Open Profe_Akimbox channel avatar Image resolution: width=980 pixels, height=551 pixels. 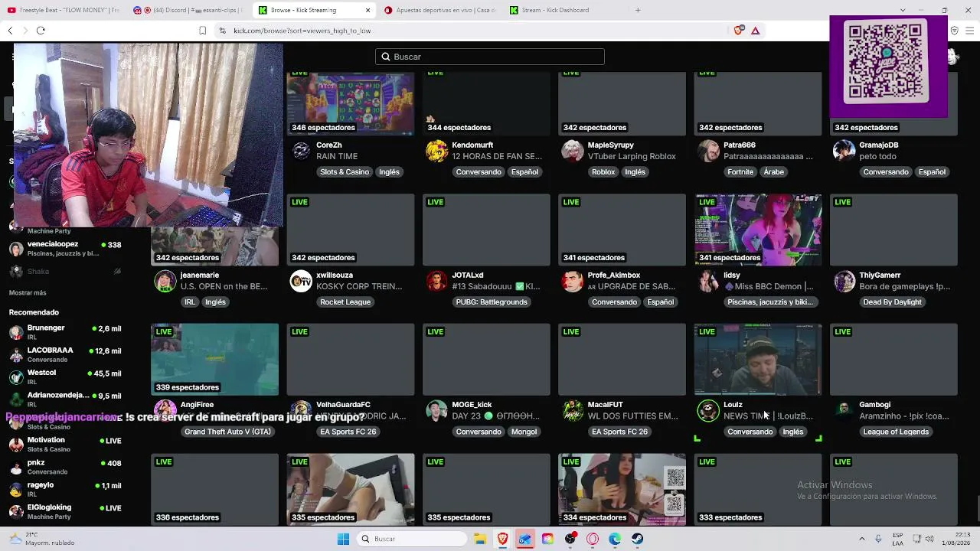pyautogui.click(x=572, y=281)
